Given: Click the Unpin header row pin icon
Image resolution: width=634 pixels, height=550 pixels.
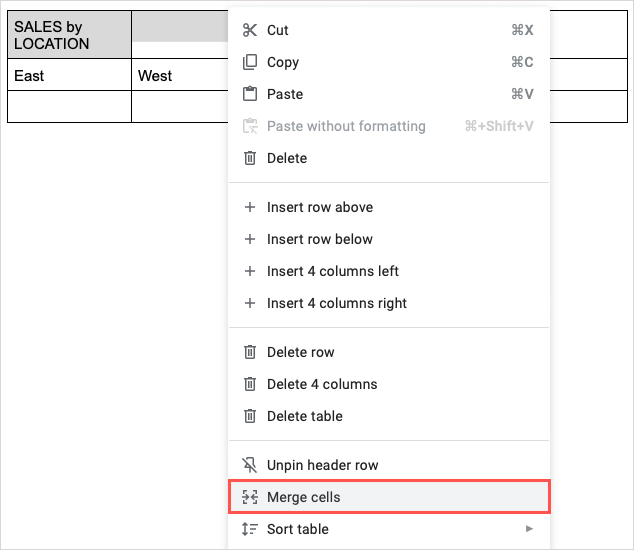Looking at the screenshot, I should coord(250,465).
